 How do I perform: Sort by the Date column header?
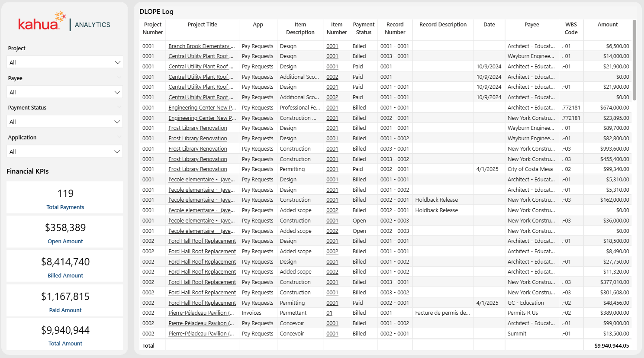point(489,25)
